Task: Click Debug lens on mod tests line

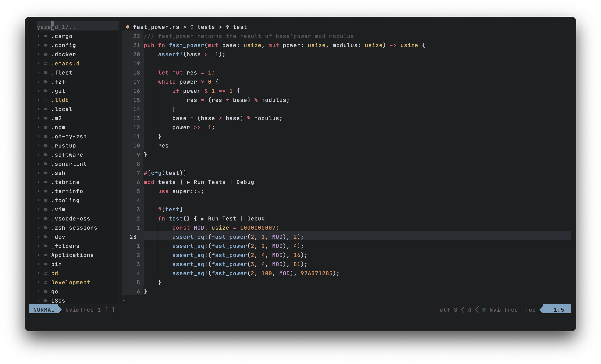Action: click(245, 182)
